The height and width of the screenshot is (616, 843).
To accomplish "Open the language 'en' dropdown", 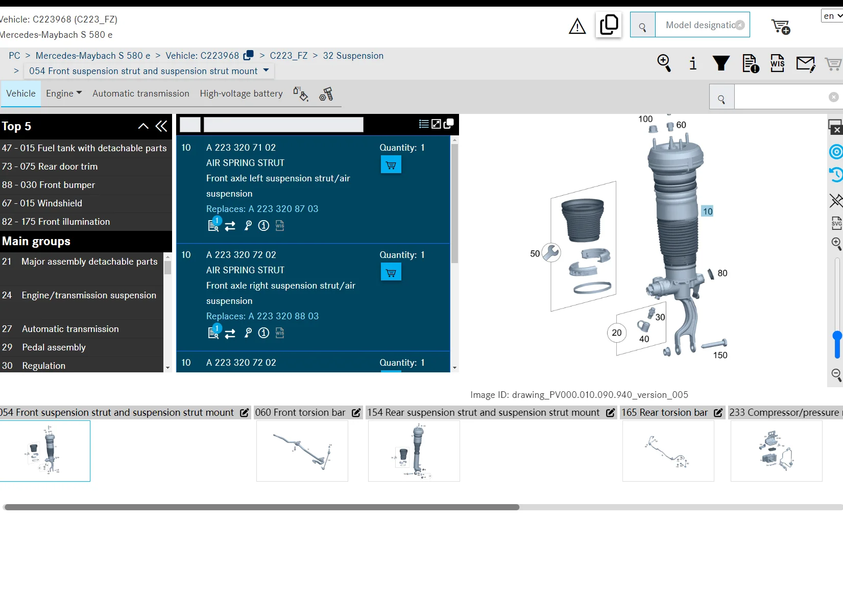I will pyautogui.click(x=832, y=16).
